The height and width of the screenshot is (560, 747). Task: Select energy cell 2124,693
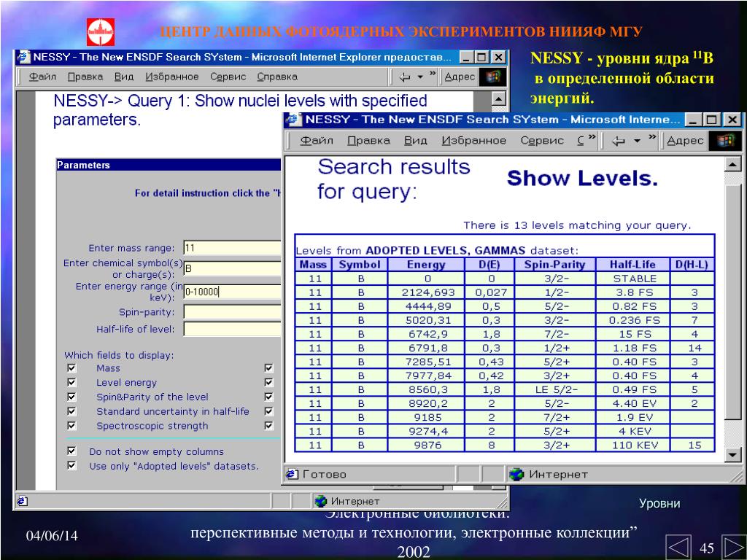[x=427, y=292]
